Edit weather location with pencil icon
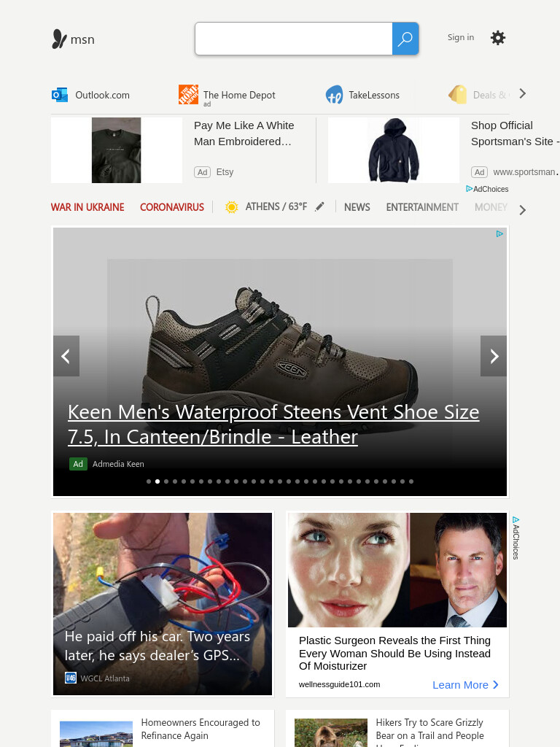560x747 pixels. (319, 206)
